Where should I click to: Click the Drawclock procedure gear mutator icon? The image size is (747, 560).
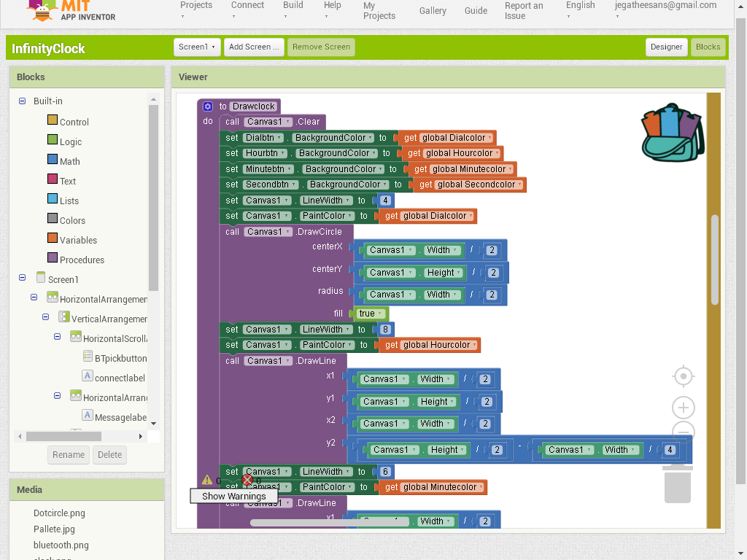point(208,106)
